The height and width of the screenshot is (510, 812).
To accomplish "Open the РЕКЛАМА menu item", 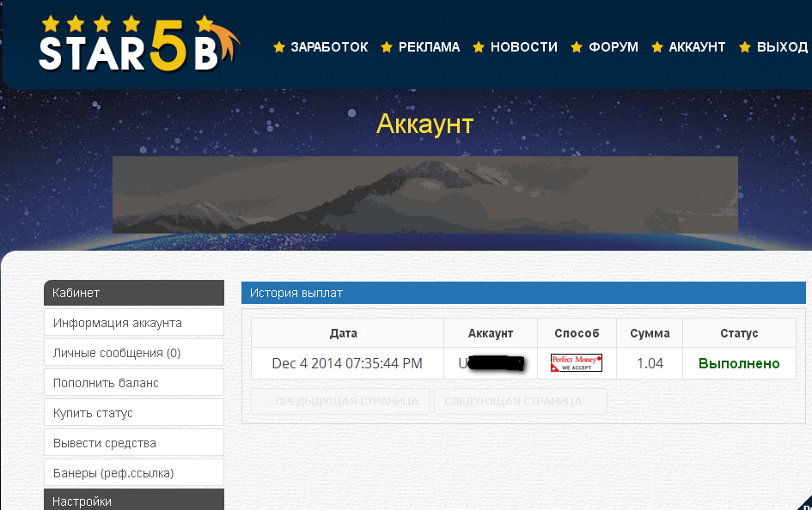I will click(429, 47).
